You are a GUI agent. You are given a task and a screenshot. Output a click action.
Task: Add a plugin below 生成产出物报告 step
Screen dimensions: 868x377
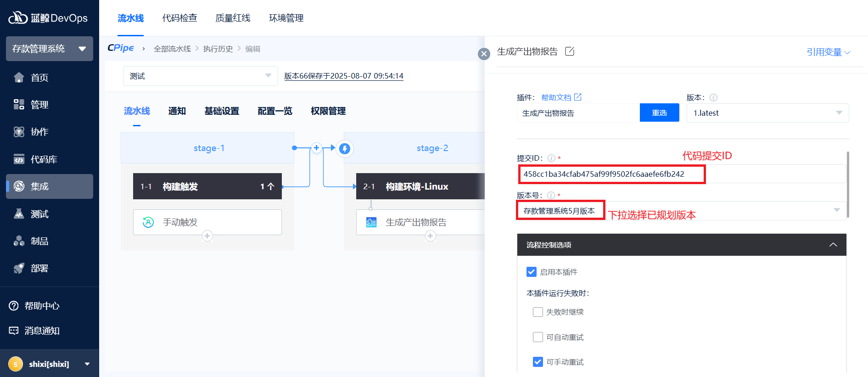pyautogui.click(x=430, y=236)
